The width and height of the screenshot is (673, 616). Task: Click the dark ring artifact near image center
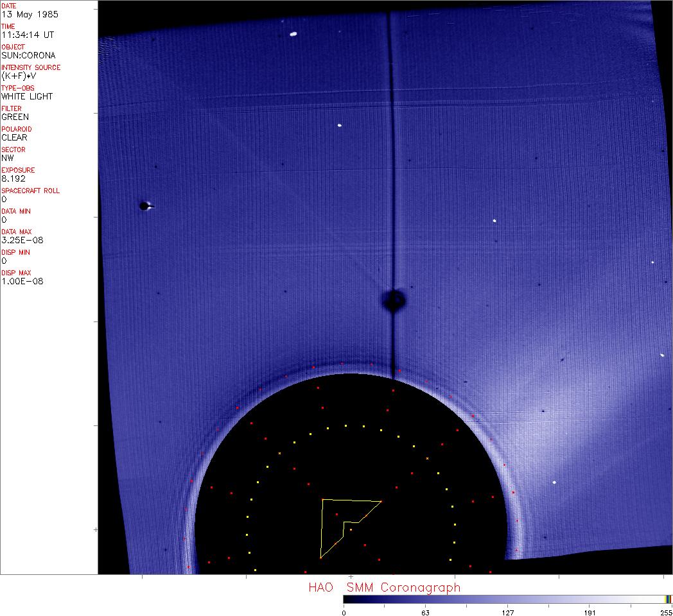(393, 300)
